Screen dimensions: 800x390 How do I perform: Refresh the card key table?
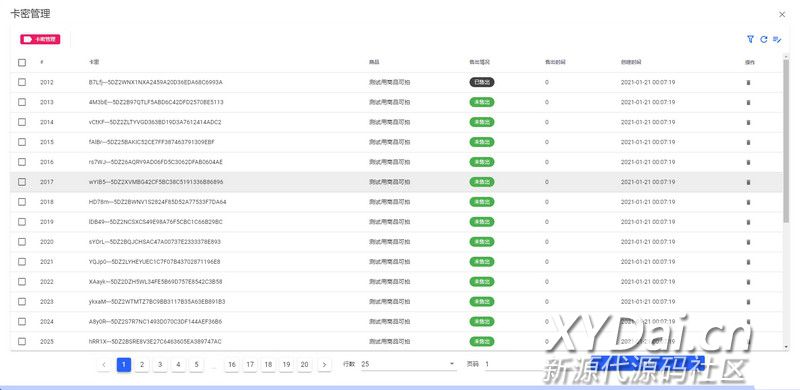764,39
